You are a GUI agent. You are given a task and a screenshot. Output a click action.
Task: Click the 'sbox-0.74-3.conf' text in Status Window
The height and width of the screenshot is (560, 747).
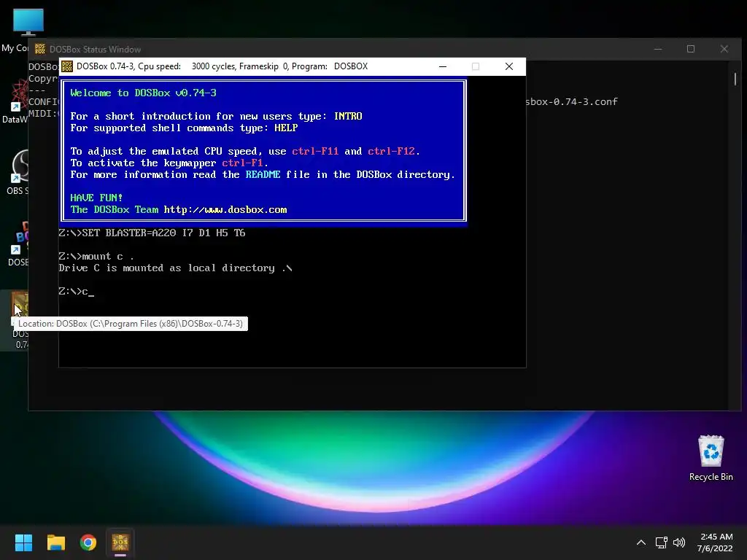click(x=572, y=101)
